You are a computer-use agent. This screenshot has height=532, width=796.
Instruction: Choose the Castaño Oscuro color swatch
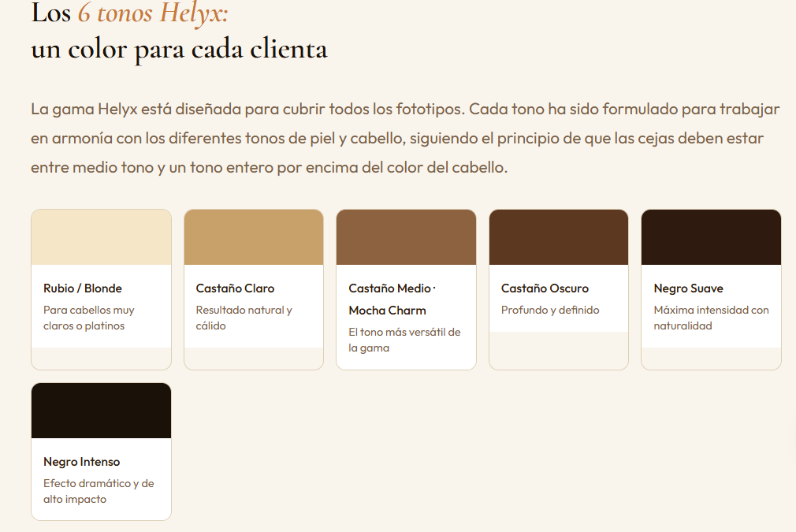point(559,237)
